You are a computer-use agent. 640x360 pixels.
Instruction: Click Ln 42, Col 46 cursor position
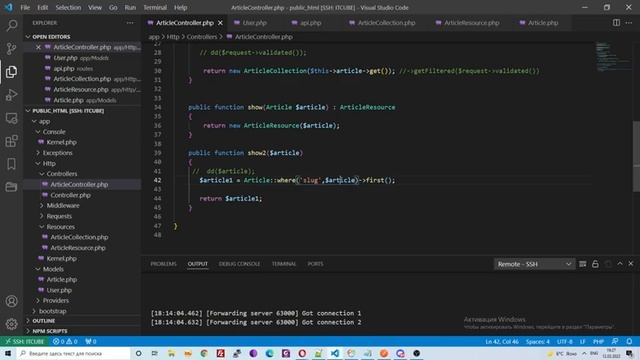502,342
